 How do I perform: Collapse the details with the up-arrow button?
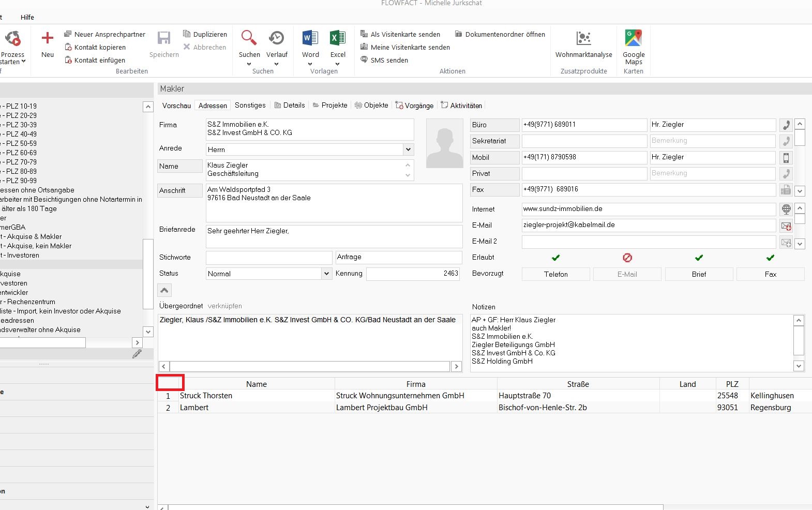point(164,291)
